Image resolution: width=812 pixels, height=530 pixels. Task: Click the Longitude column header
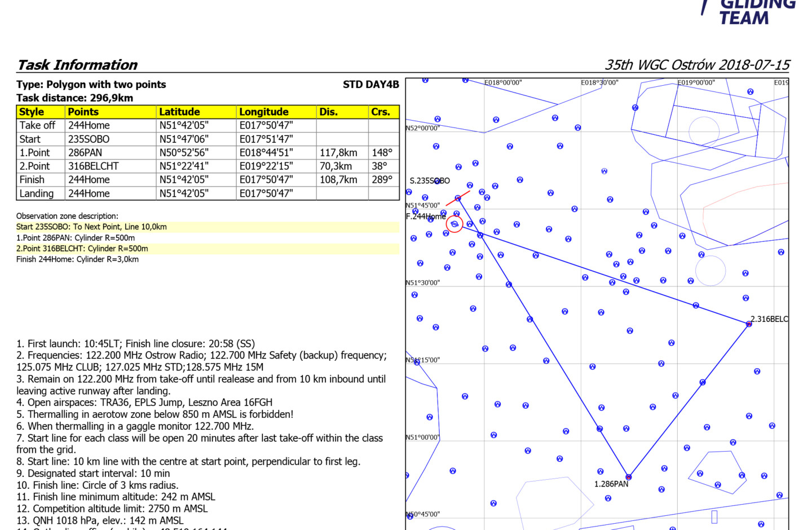263,112
